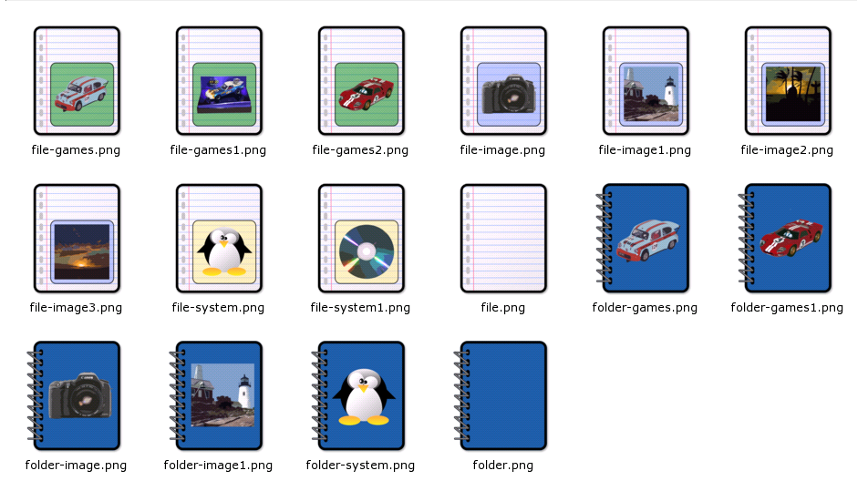Click the file-image2.png filename label
The image size is (868, 481).
pyautogui.click(x=787, y=150)
